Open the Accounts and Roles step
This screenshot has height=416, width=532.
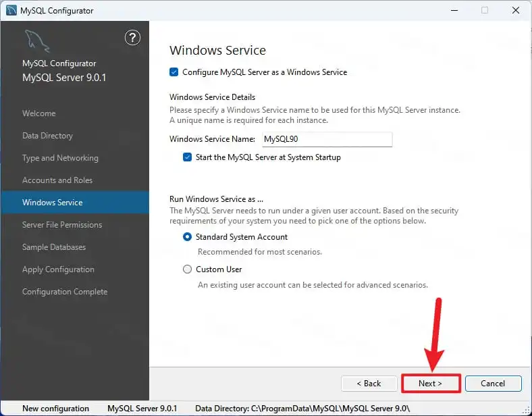pos(57,180)
